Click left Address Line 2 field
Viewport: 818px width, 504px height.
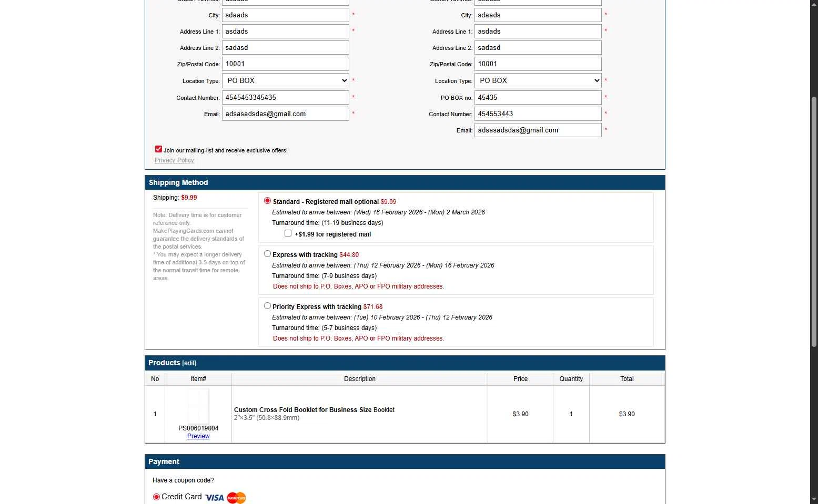click(286, 48)
